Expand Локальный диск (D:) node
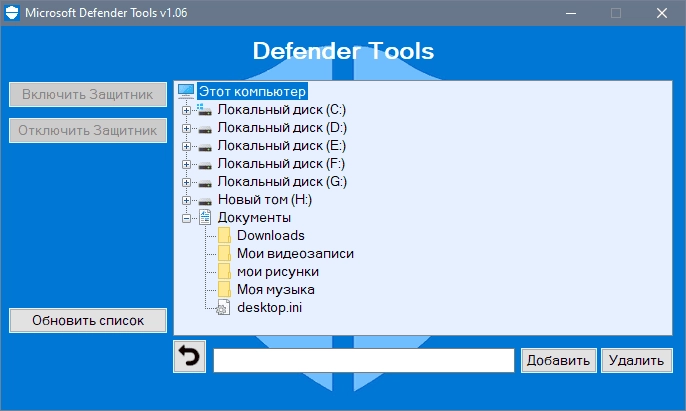This screenshot has width=686, height=411. point(186,128)
